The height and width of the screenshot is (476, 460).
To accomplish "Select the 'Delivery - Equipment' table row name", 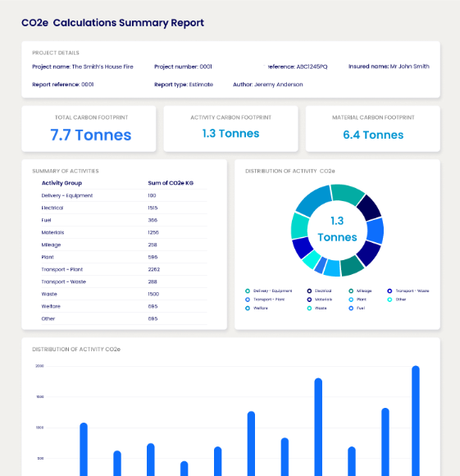I will coord(67,196).
